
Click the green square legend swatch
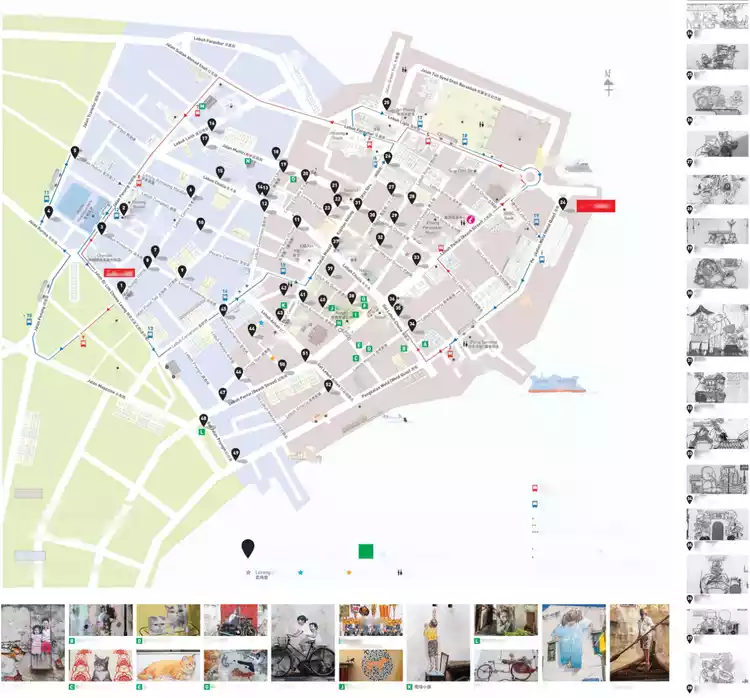[366, 550]
